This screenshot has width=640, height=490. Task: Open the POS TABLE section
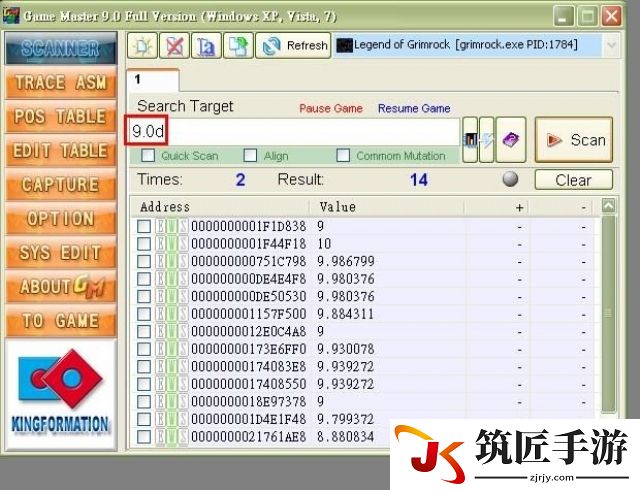(x=61, y=116)
